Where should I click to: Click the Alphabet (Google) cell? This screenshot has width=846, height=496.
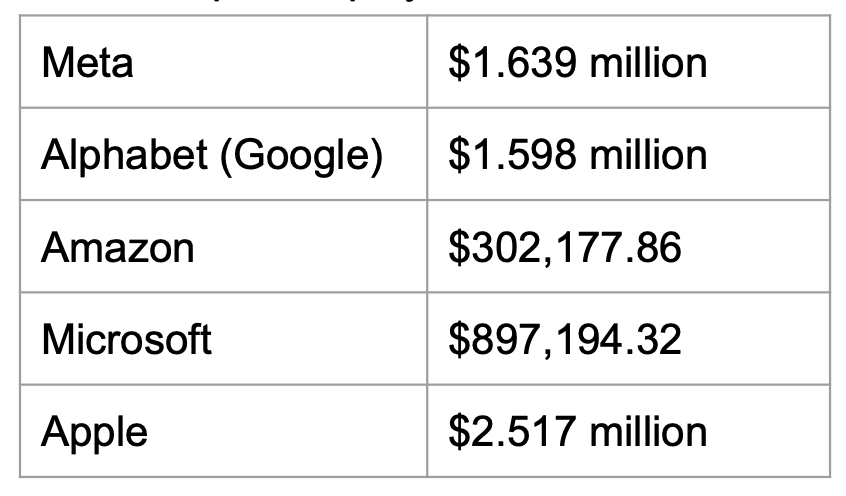pyautogui.click(x=212, y=156)
